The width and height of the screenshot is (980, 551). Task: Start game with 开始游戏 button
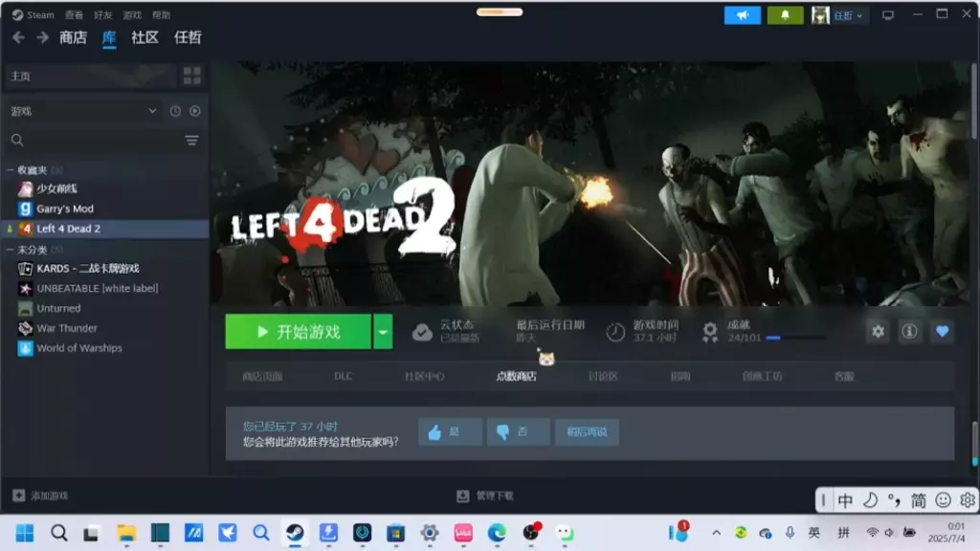tap(299, 332)
